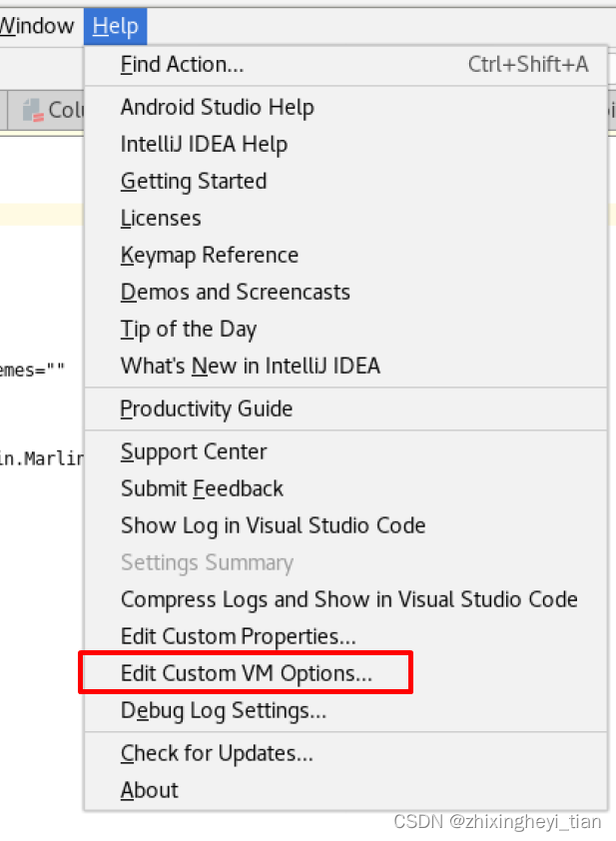This screenshot has height=841, width=616.
Task: Open Licenses menu item
Action: click(x=345, y=219)
